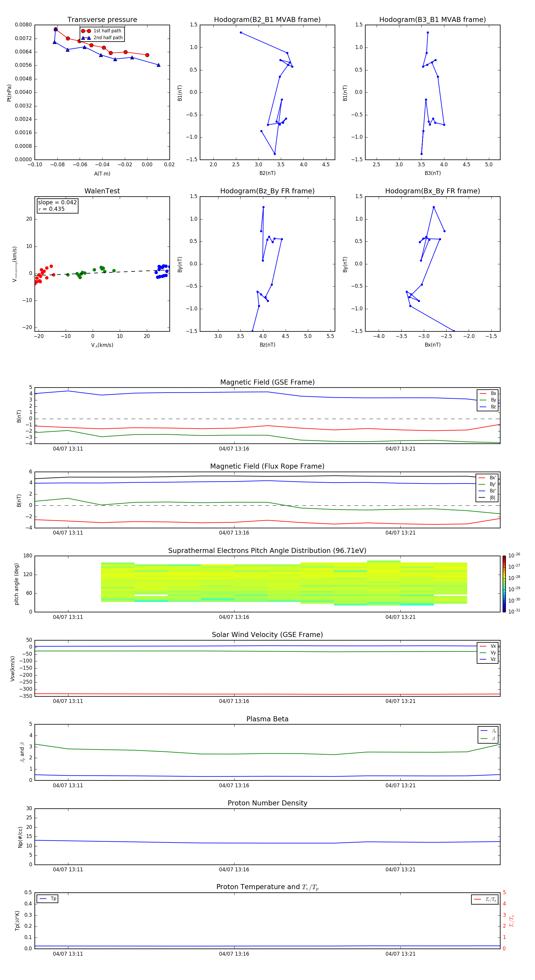Click the 'Transverse pressure' plot title
This screenshot has width=535, height=980.
102,20
